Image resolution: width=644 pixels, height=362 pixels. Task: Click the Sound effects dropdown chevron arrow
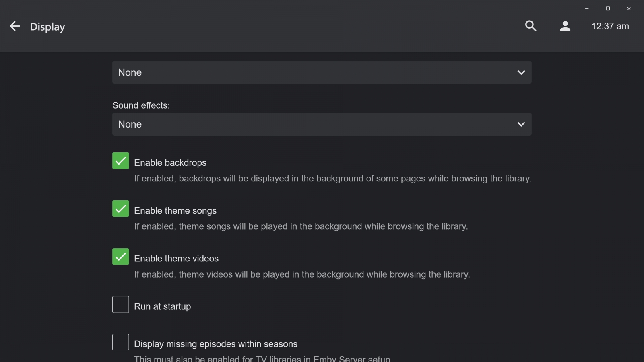point(521,124)
